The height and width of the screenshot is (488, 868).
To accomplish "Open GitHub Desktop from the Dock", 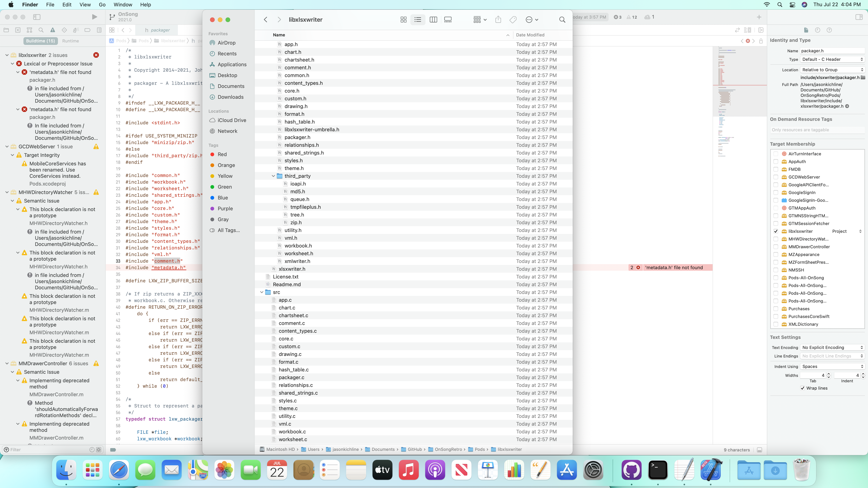I will coord(631,469).
